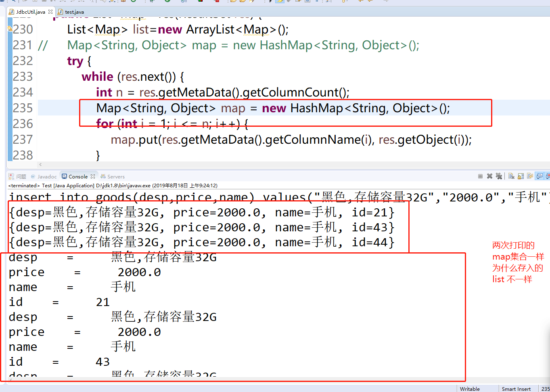Open the 问题 (Problems) view tab
Image resolution: width=550 pixels, height=392 pixels.
[x=18, y=176]
